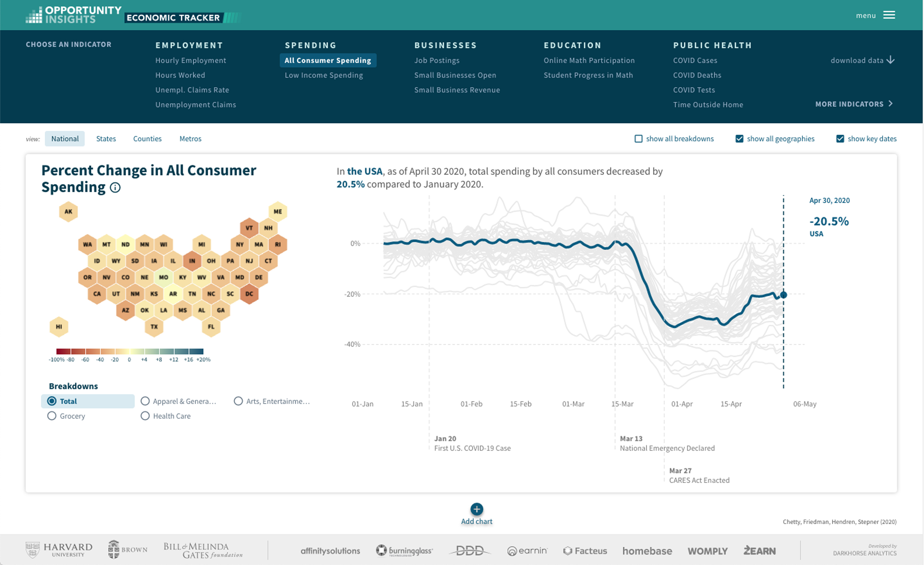
Task: Select the MI hexagon on map
Action: [x=202, y=244]
